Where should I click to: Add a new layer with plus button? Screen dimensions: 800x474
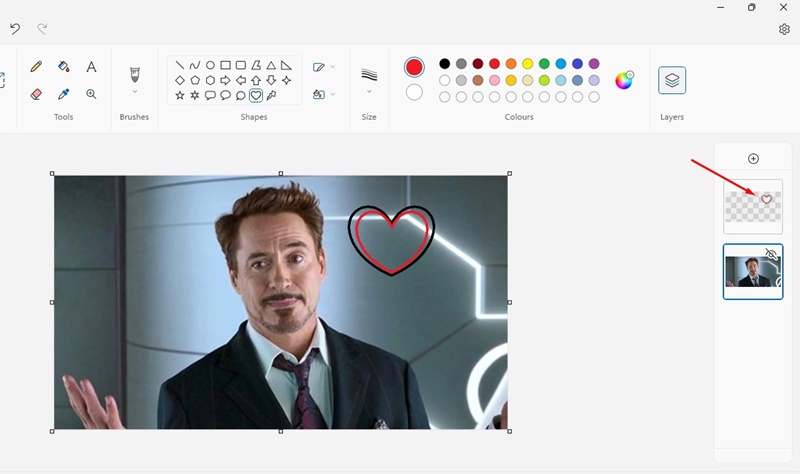(753, 159)
